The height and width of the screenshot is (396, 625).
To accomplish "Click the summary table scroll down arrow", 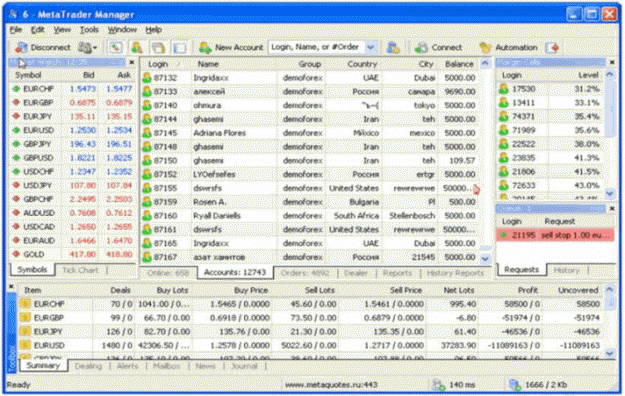I will coord(610,353).
